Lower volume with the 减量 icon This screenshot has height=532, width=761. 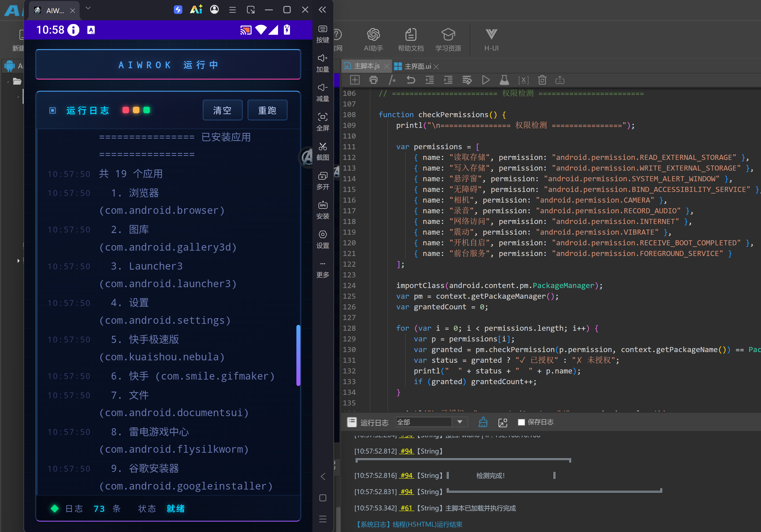pos(323,93)
